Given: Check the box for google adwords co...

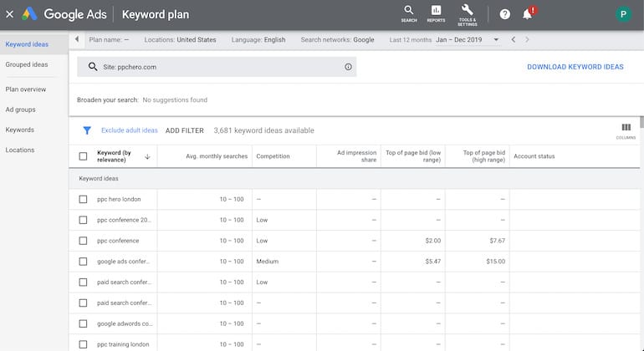Looking at the screenshot, I should tap(83, 323).
